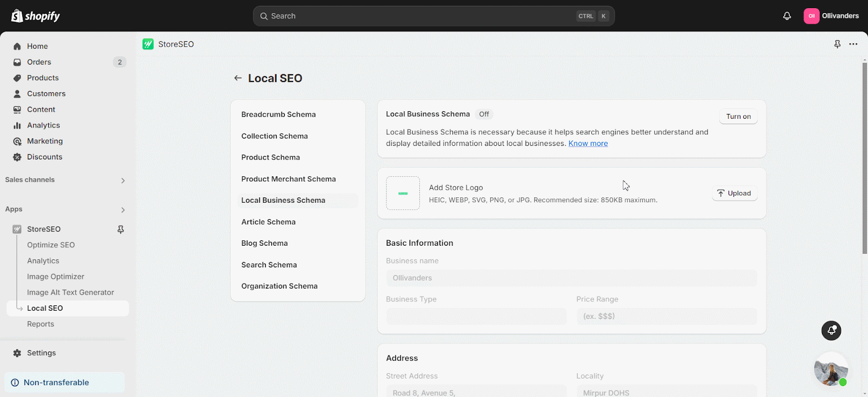
Task: Unpin StoreSEO with sidebar pin icon
Action: pyautogui.click(x=120, y=229)
